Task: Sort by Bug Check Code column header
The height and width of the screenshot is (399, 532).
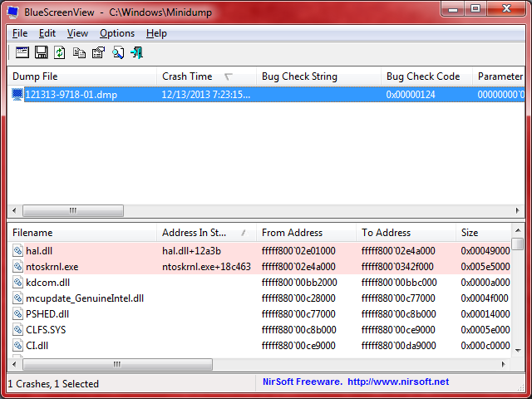Action: [x=422, y=76]
